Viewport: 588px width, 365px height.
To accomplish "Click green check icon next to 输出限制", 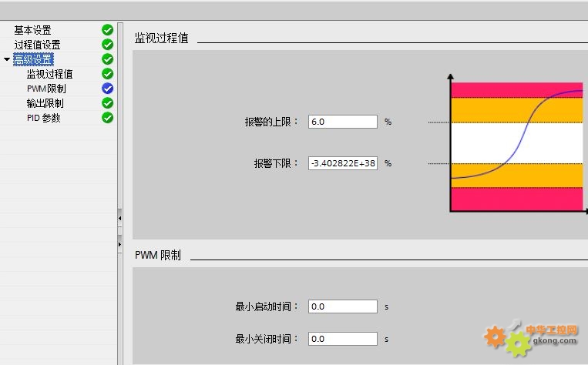I will click(x=108, y=103).
